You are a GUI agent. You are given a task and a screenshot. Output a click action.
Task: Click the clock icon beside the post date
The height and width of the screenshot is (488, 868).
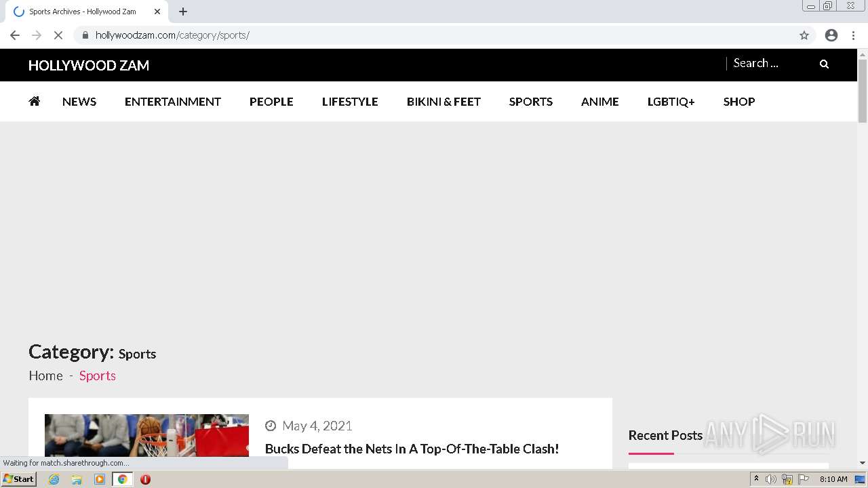pyautogui.click(x=271, y=426)
